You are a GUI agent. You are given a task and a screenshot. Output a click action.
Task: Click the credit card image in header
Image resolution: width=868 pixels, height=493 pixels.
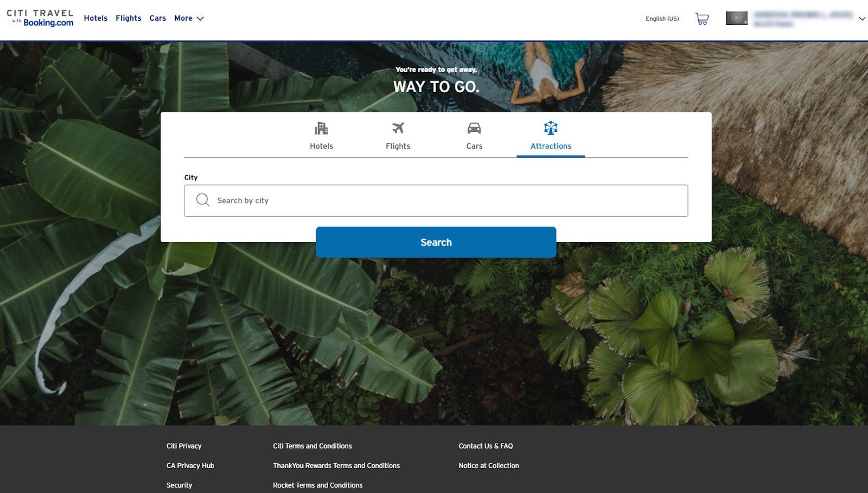[x=736, y=18]
